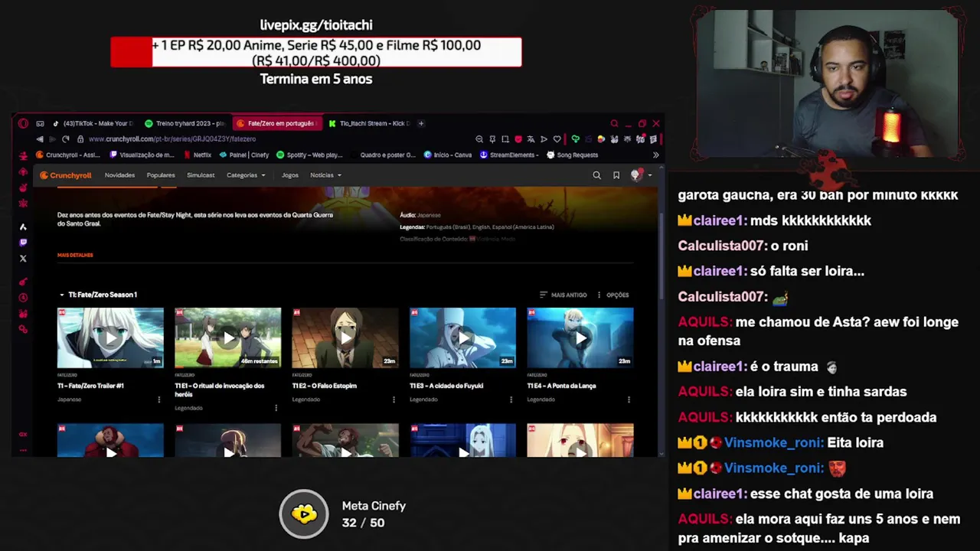The width and height of the screenshot is (980, 551).
Task: Open episode title T1 E4 - A Ponta da Lança
Action: coord(561,386)
